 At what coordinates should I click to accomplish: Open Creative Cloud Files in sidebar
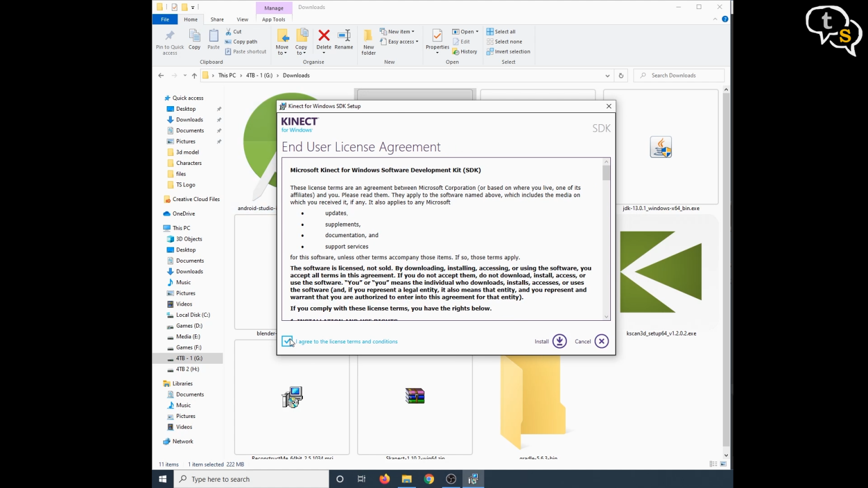196,199
